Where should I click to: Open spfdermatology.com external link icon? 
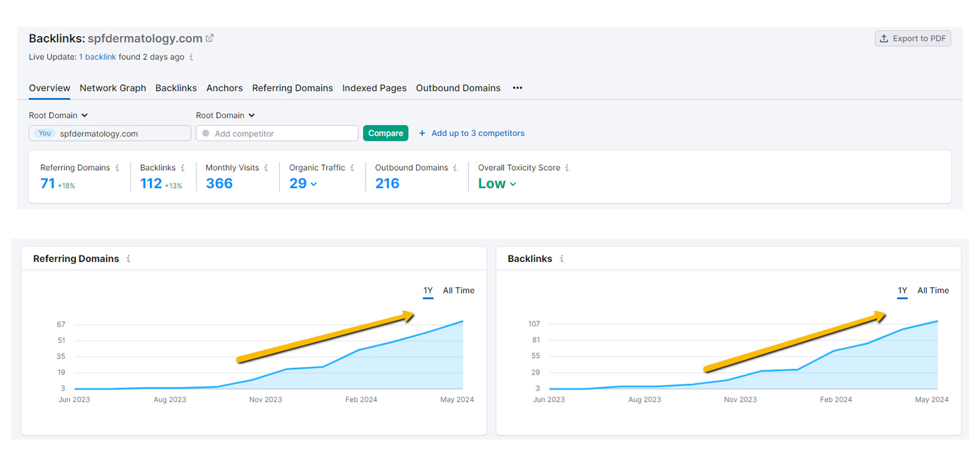pos(209,38)
